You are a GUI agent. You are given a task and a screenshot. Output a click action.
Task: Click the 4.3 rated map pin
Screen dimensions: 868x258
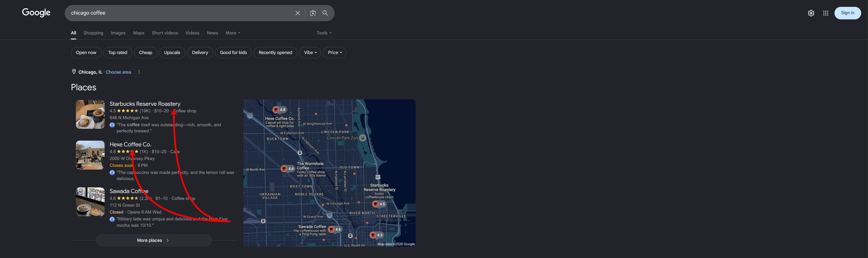376,235
